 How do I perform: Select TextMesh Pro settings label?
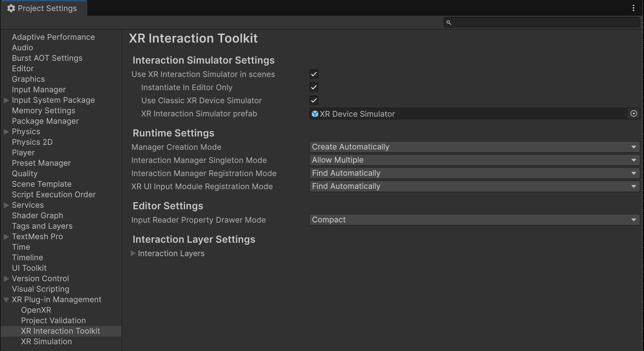tap(37, 237)
